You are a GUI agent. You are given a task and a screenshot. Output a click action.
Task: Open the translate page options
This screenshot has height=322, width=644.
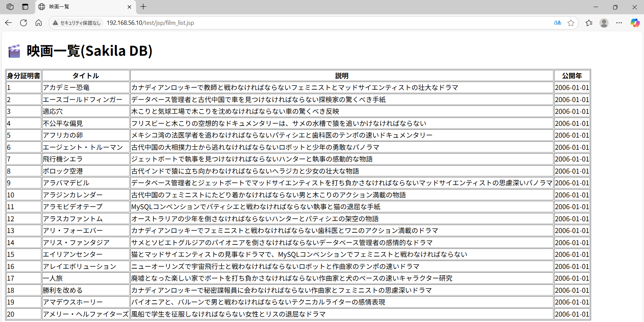pos(557,23)
